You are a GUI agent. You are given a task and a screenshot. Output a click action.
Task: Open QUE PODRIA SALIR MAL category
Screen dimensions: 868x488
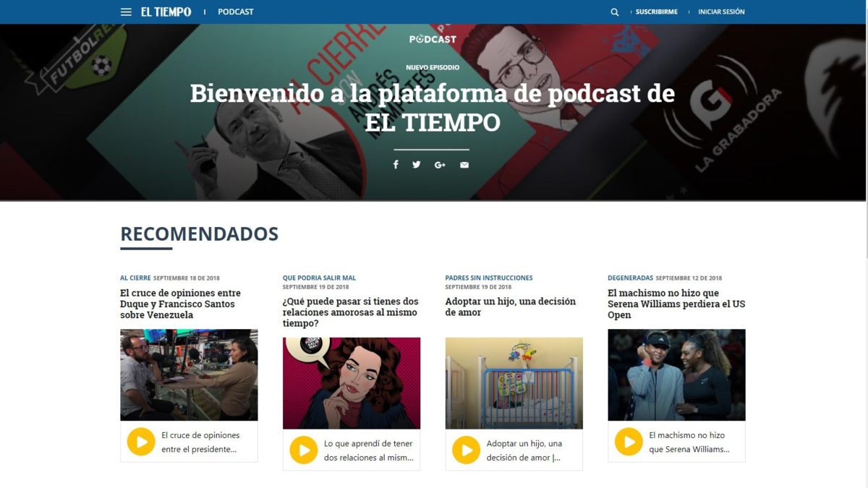coord(319,278)
